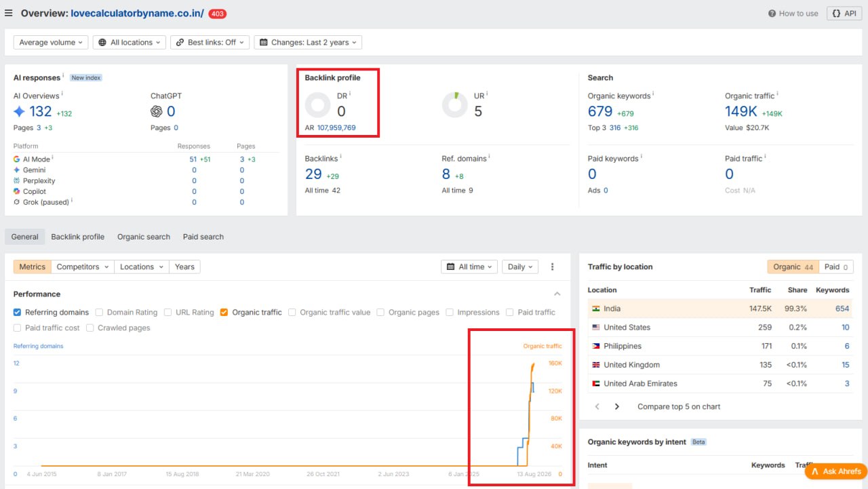
Task: Open Changes: Last 2 years dropdown
Action: (308, 43)
